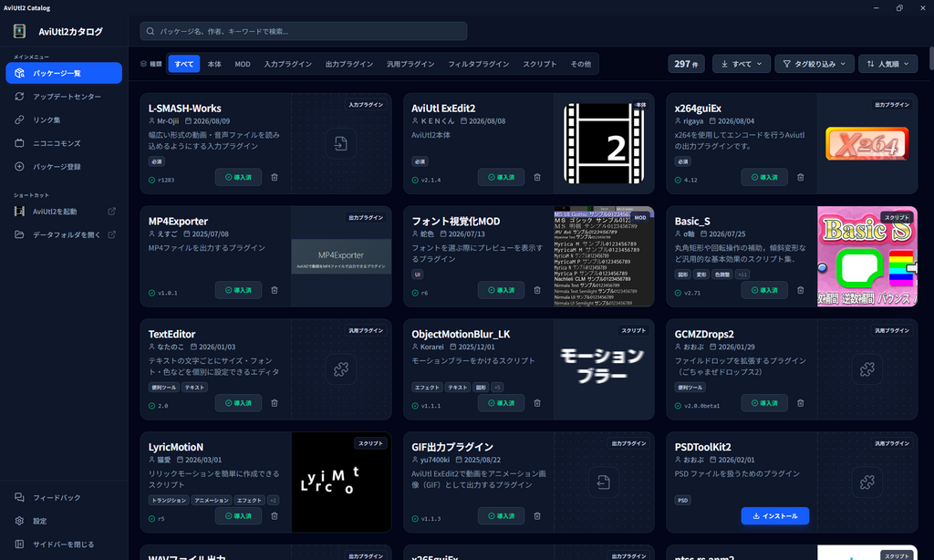The height and width of the screenshot is (560, 934).
Task: Collapse sidebar with サイドバーを閉じる
Action: [x=64, y=544]
